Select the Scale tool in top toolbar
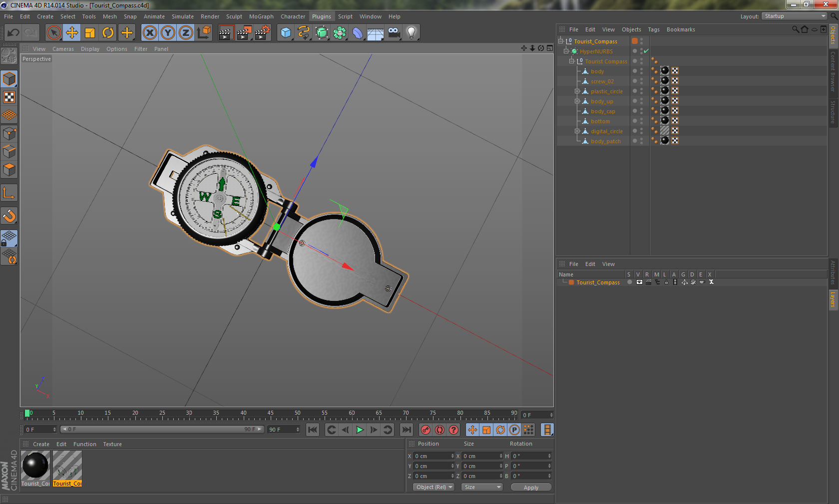Image resolution: width=839 pixels, height=504 pixels. pyautogui.click(x=90, y=33)
